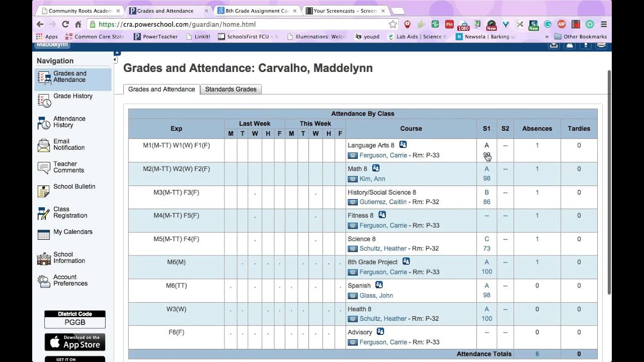Image resolution: width=644 pixels, height=362 pixels.
Task: Click the PowerSchool print icon in header
Action: [x=601, y=45]
